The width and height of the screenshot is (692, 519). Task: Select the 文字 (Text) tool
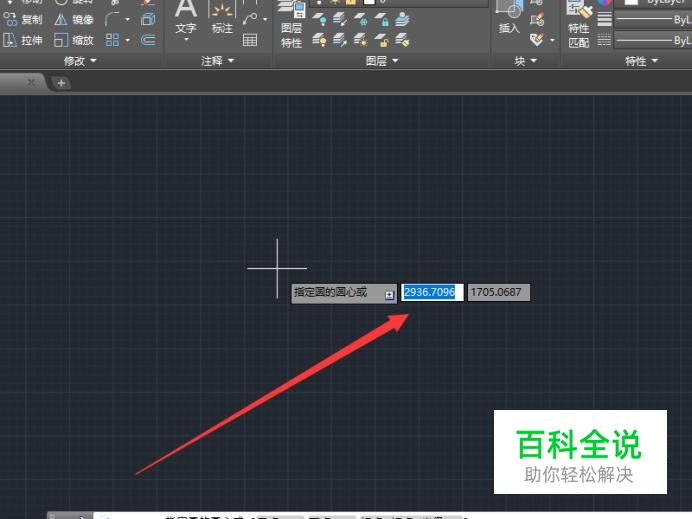coord(186,18)
